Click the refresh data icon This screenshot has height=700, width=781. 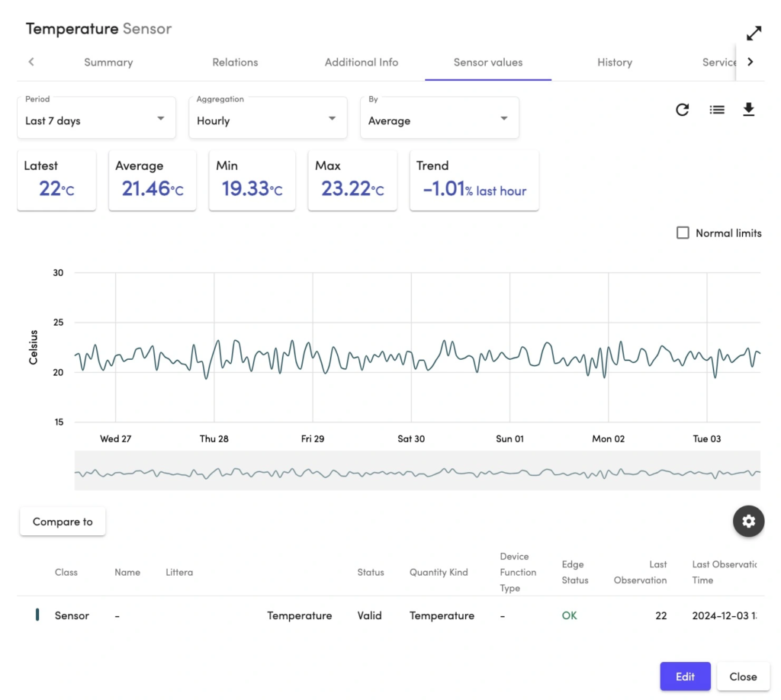coord(682,110)
